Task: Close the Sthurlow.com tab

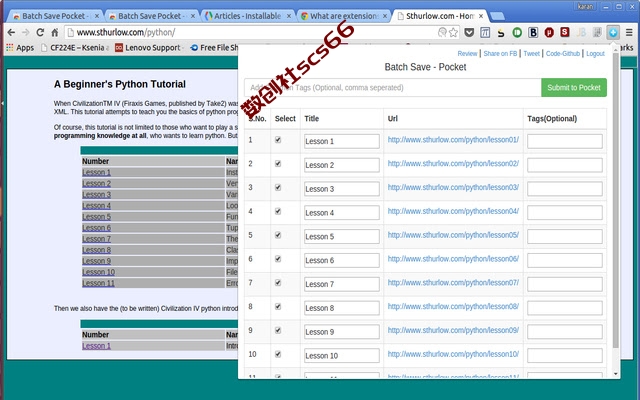Action: [481, 16]
